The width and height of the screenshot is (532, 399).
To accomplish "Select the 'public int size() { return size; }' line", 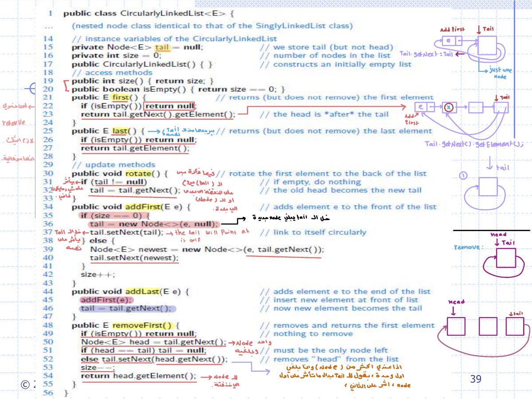I will (143, 81).
